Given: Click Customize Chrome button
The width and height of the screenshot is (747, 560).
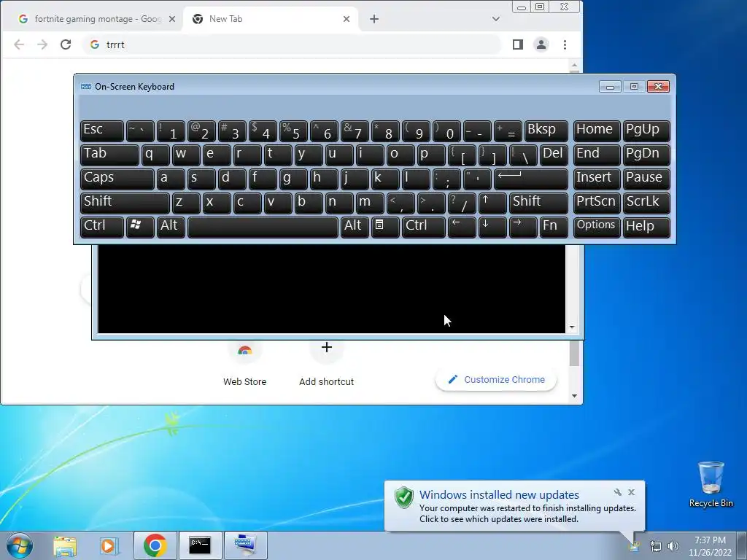Looking at the screenshot, I should coord(496,379).
